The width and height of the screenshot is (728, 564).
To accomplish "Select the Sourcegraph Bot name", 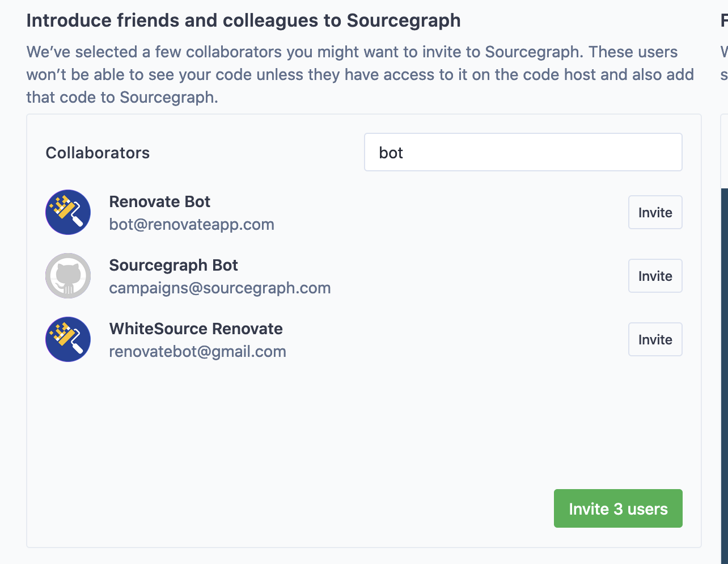I will coord(173,265).
